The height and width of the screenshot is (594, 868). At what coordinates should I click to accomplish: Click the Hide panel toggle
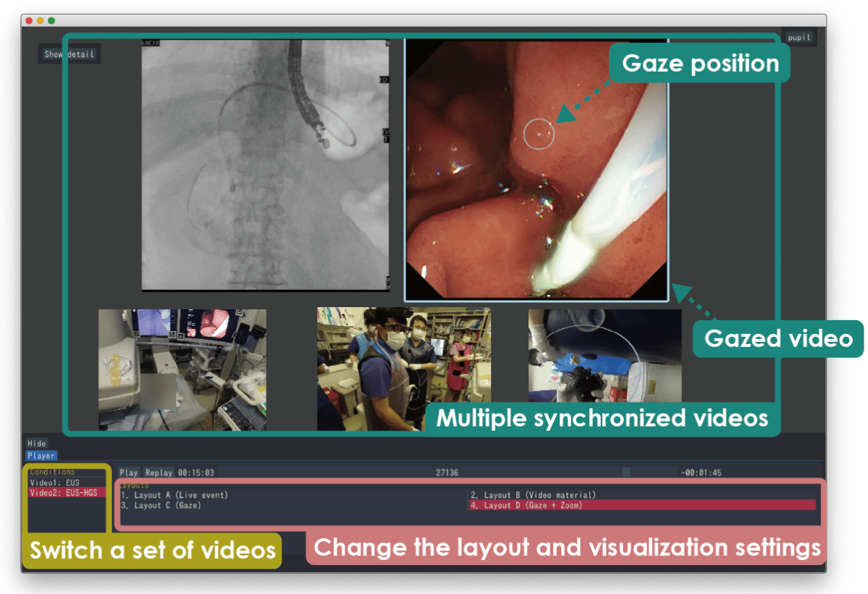[x=37, y=443]
